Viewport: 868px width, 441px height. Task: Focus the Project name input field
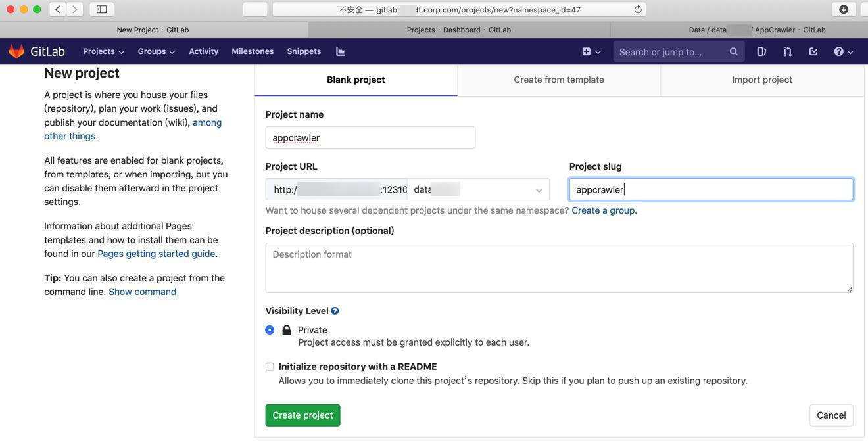pyautogui.click(x=370, y=137)
